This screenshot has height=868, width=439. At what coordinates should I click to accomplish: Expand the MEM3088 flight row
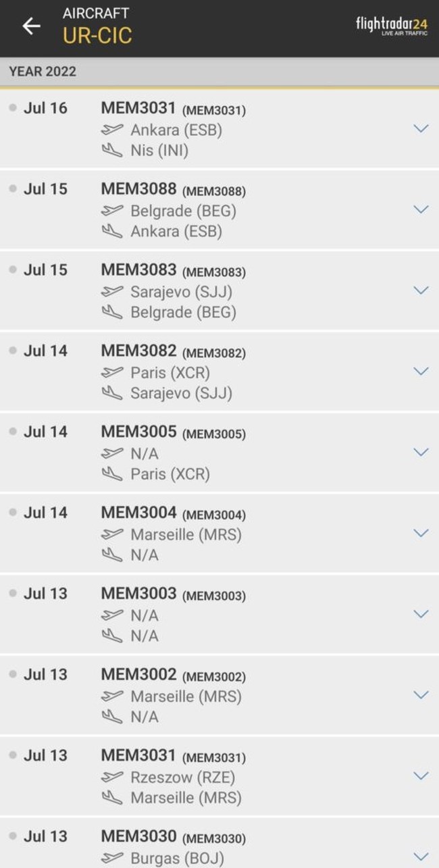(421, 209)
